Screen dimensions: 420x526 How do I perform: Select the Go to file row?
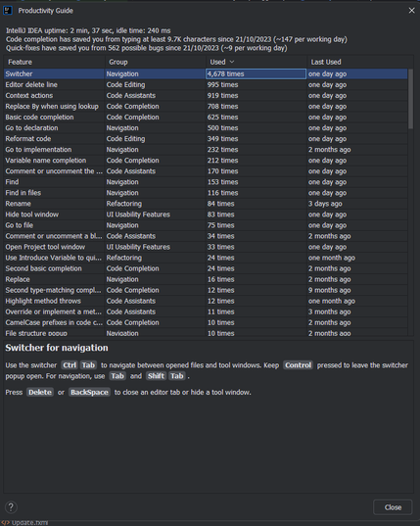206,225
